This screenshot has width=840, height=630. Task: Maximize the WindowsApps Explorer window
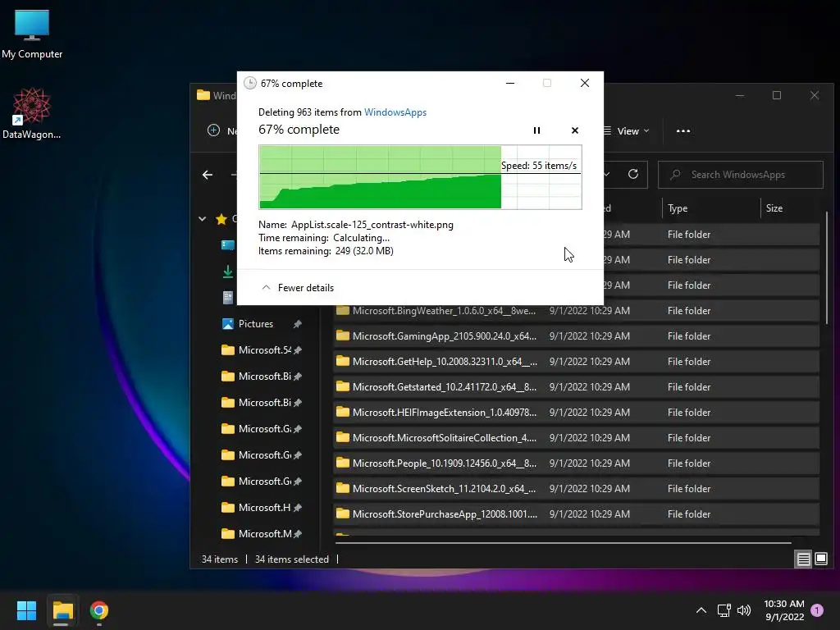[777, 95]
